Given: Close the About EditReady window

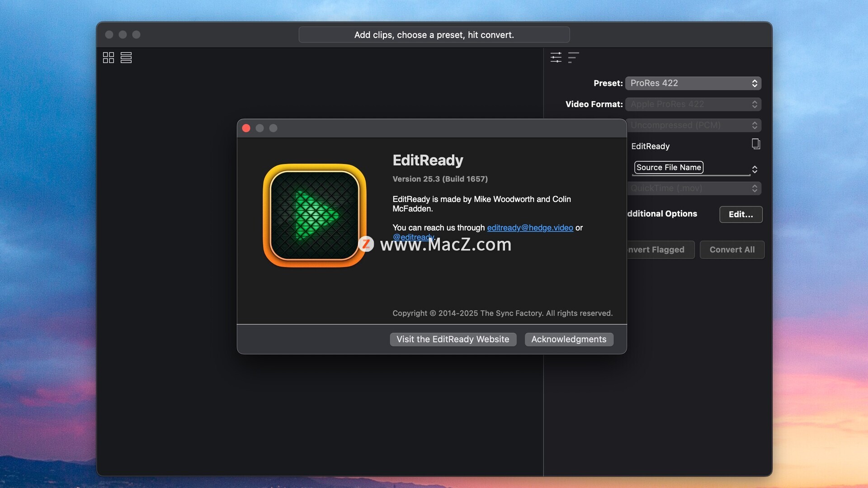Looking at the screenshot, I should 246,128.
